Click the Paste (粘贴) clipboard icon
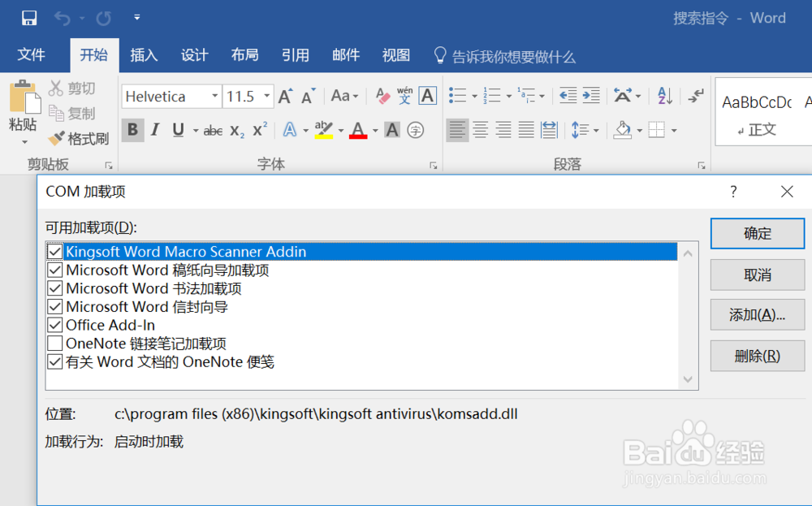This screenshot has height=506, width=812. (24, 97)
